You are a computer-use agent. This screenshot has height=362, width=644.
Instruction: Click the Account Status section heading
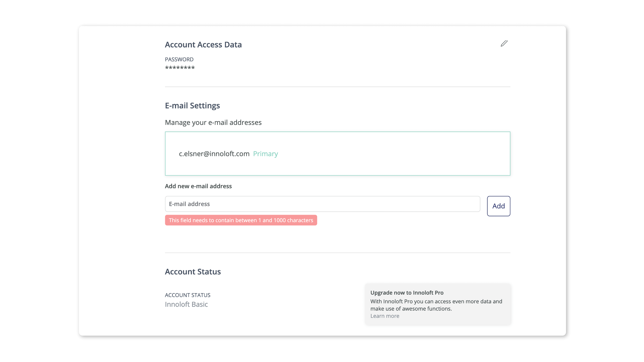(x=193, y=272)
